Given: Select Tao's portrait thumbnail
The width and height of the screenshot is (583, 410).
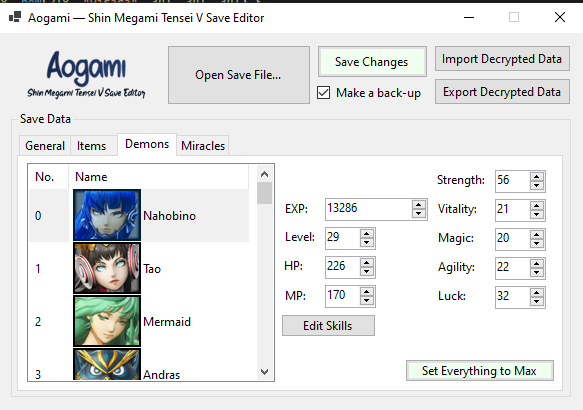Looking at the screenshot, I should pos(107,268).
